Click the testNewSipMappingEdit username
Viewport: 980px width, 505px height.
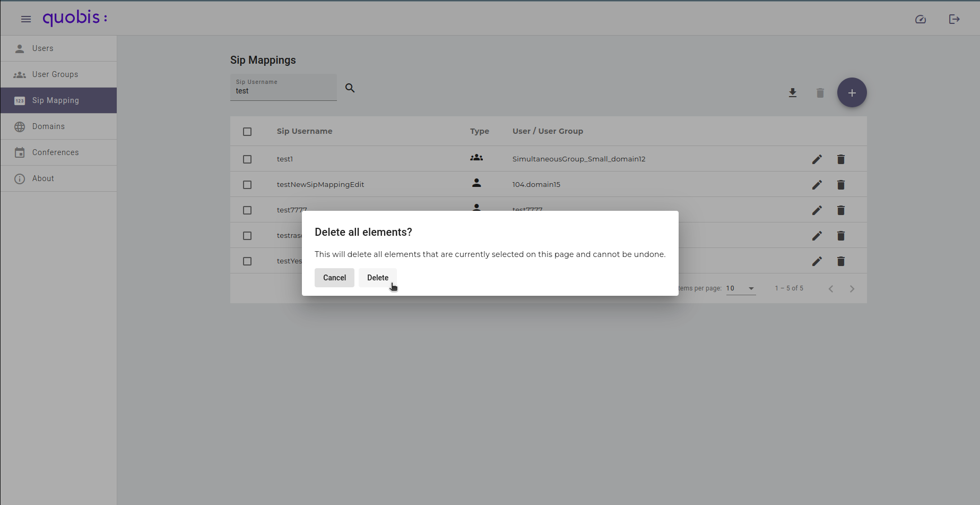coord(320,184)
